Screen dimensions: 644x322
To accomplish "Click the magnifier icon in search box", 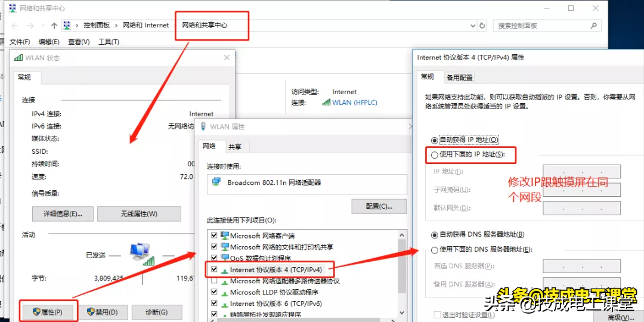I will (x=594, y=26).
